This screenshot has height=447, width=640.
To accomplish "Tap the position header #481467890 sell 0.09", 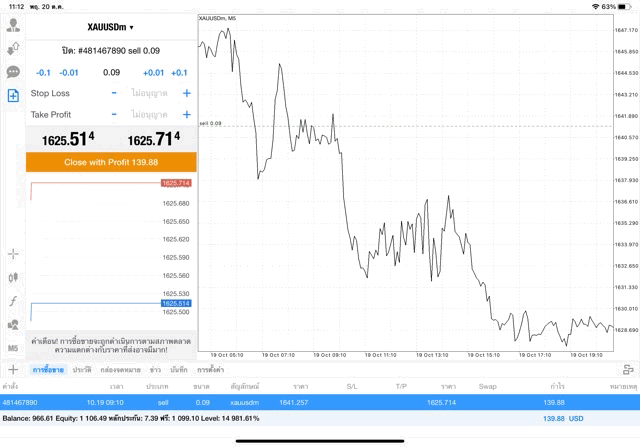I will (x=111, y=51).
